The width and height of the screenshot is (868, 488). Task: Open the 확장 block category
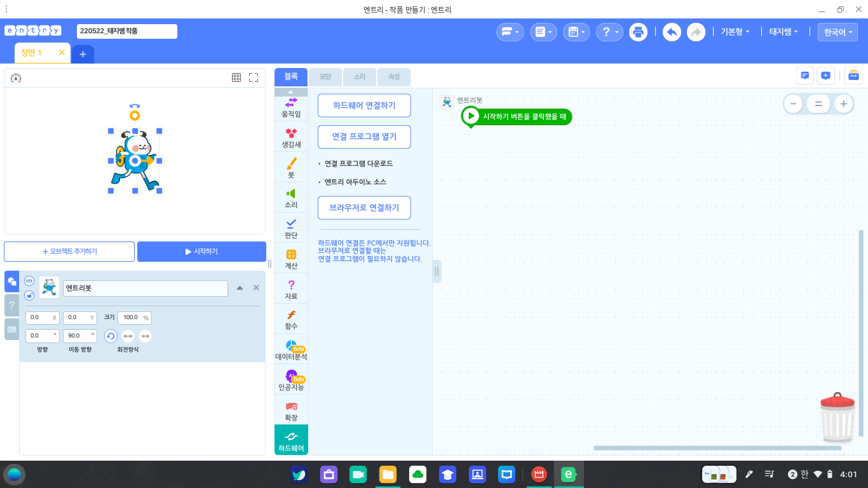tap(291, 410)
